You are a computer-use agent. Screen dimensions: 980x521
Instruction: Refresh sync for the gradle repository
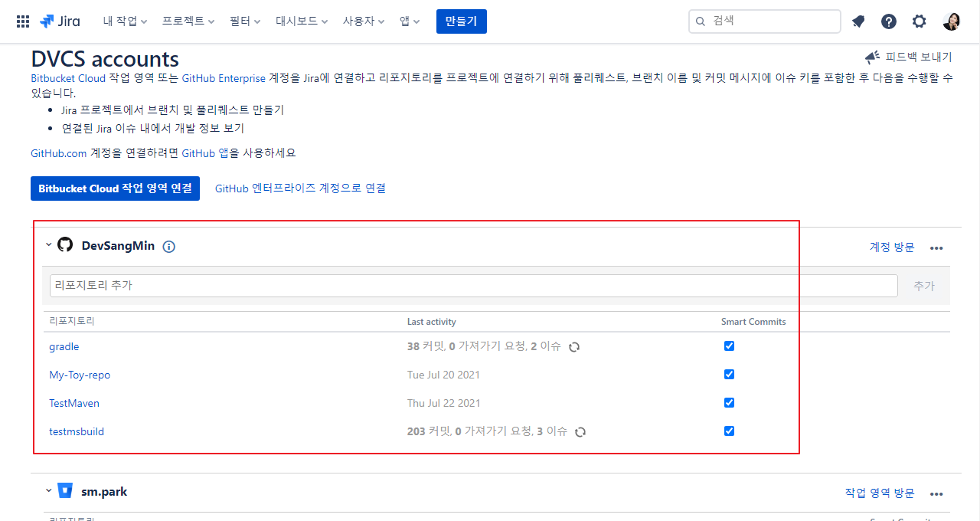click(x=574, y=347)
